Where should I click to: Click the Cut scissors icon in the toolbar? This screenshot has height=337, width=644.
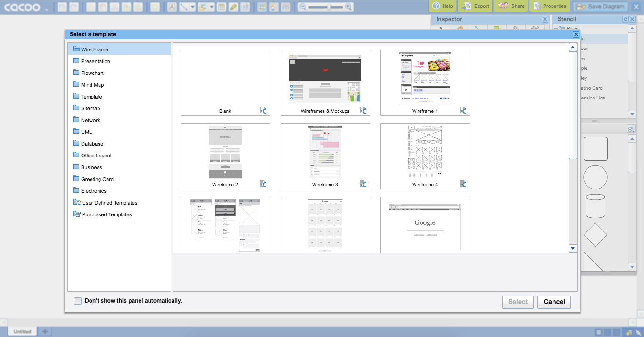pyautogui.click(x=115, y=7)
